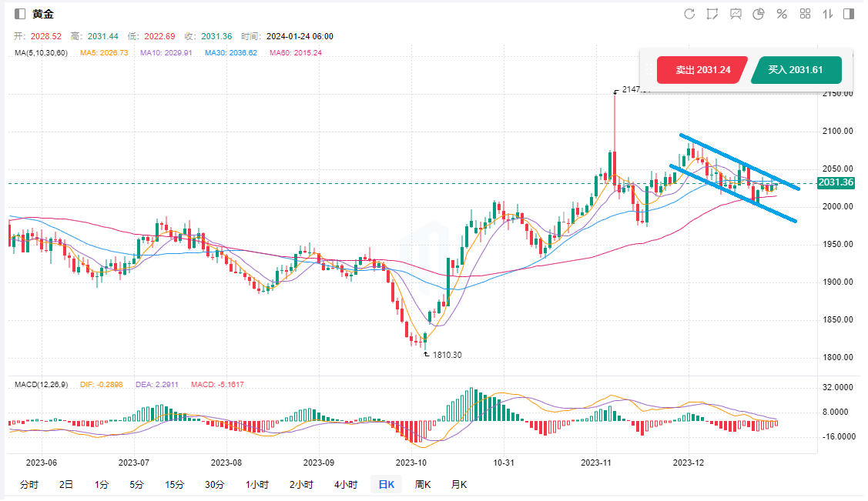Toggle the right side panel icon
This screenshot has width=868, height=501.
point(849,14)
